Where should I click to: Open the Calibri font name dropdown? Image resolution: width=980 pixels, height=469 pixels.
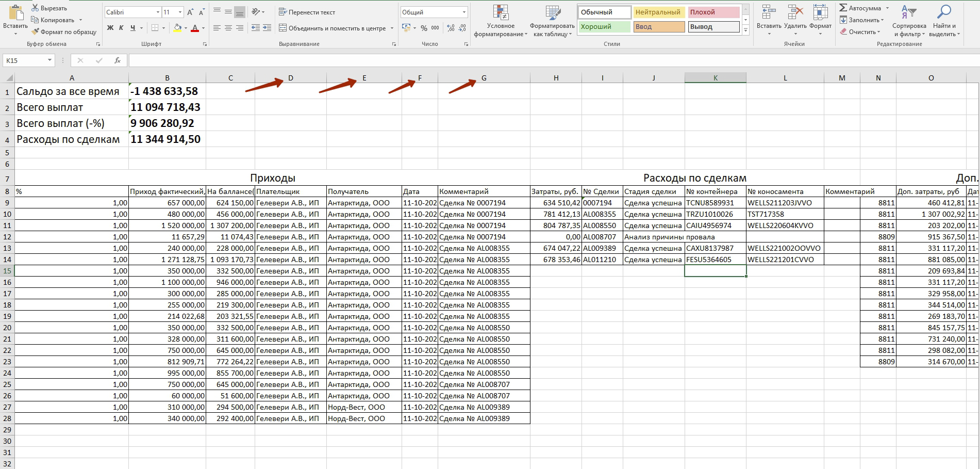158,12
